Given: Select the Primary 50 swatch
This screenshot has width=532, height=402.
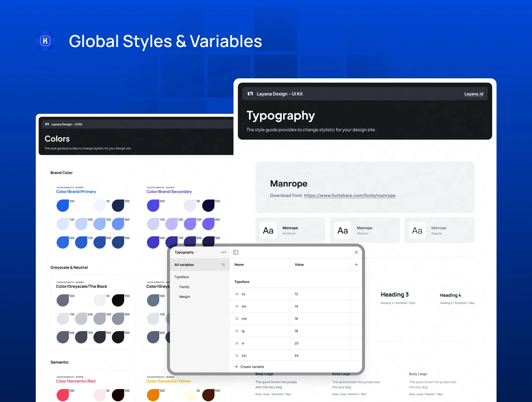Looking at the screenshot, I should click(100, 205).
